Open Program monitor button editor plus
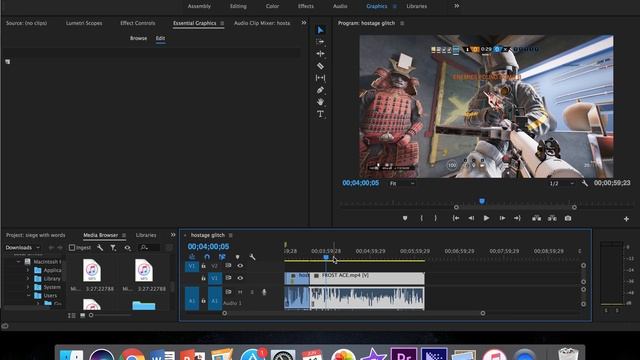 coord(626,219)
